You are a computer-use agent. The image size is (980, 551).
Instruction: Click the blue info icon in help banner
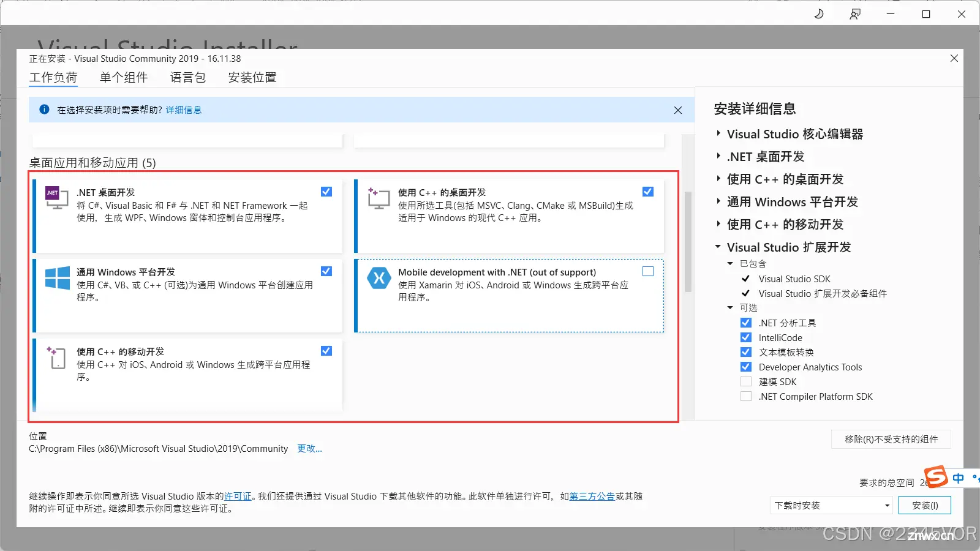(44, 110)
